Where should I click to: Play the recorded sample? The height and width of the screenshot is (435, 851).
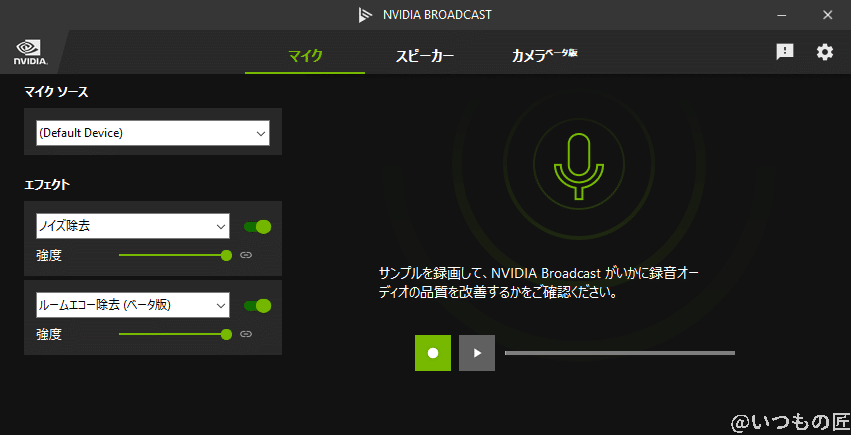pyautogui.click(x=477, y=353)
